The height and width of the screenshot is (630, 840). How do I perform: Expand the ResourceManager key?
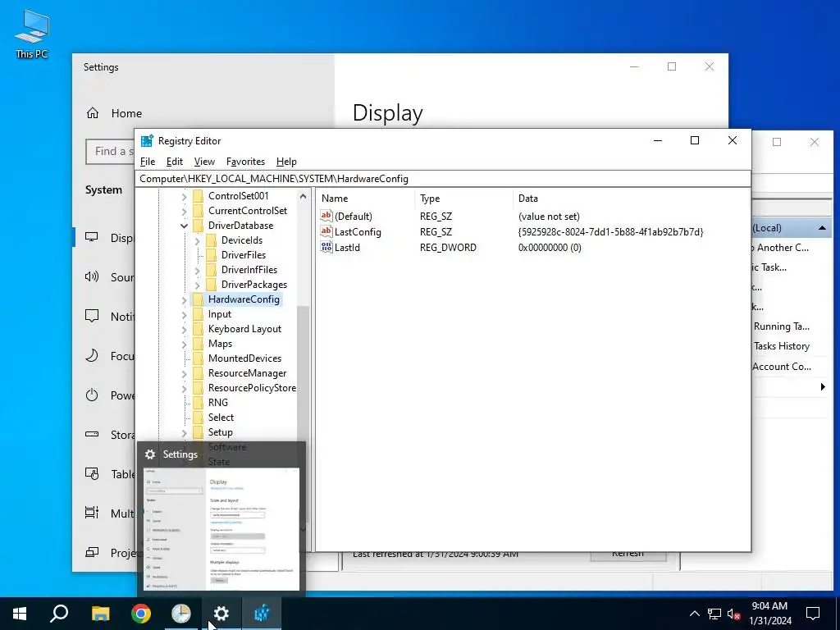pyautogui.click(x=185, y=373)
